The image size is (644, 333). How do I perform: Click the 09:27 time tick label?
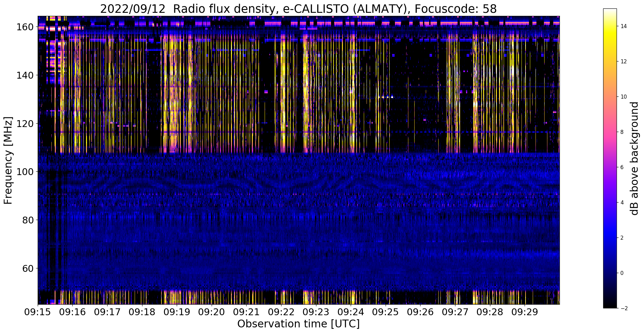(x=455, y=312)
